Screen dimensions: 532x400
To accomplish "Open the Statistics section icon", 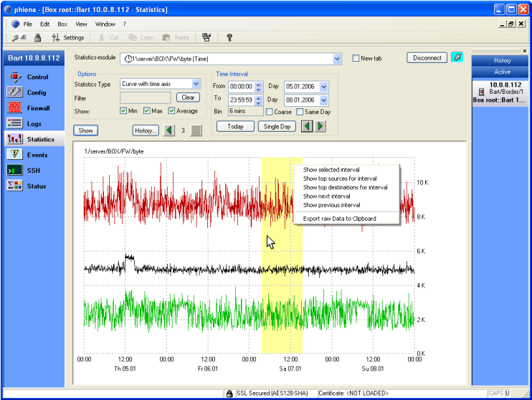I will 14,139.
